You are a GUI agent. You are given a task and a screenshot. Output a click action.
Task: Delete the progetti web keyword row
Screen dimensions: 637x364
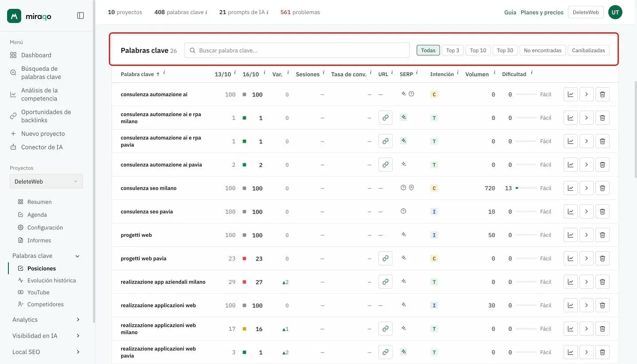click(602, 235)
